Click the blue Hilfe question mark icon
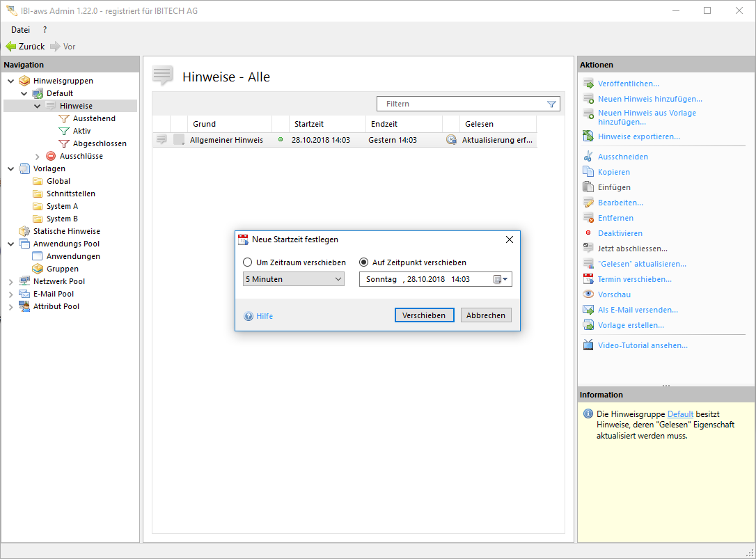The width and height of the screenshot is (756, 559). click(x=249, y=316)
